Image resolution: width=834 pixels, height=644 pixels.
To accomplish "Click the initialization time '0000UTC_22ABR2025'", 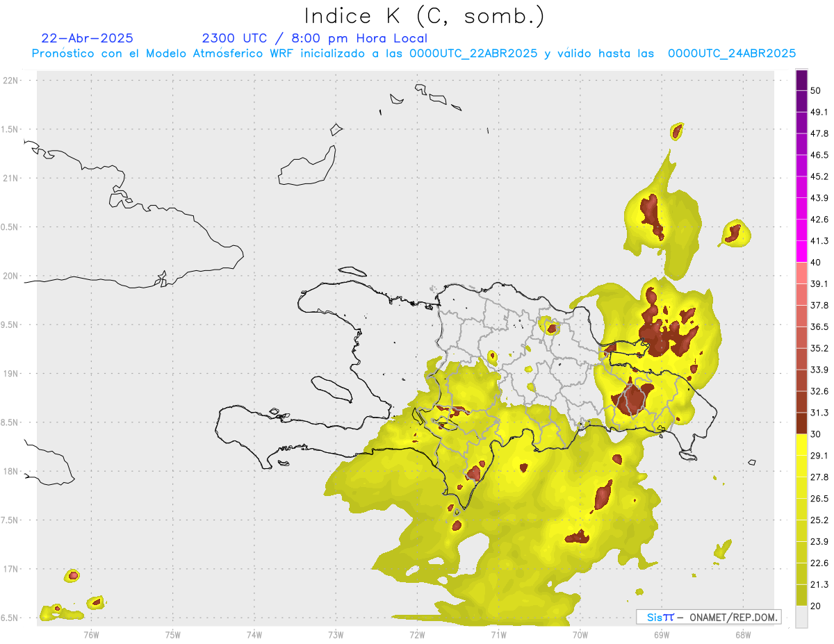I will click(x=473, y=53).
